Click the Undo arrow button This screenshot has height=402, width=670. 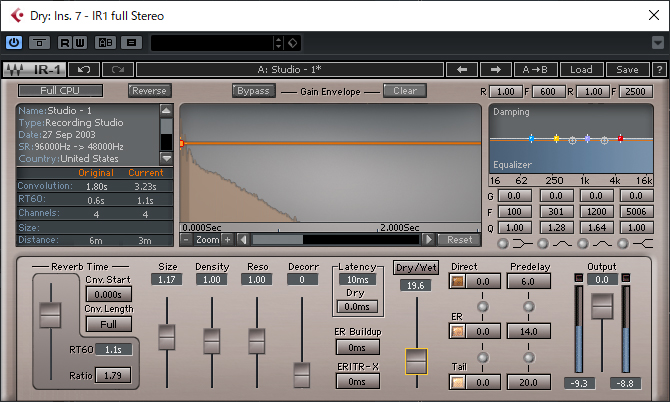(84, 70)
